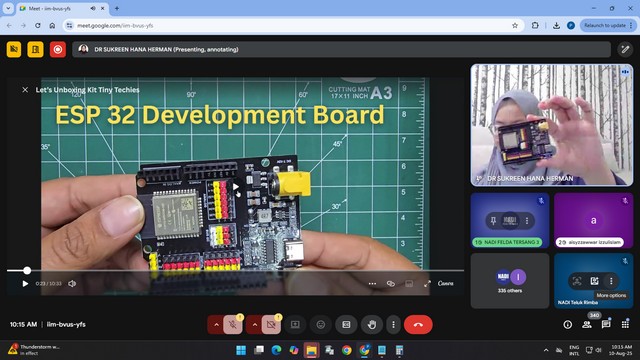The width and height of the screenshot is (640, 360).
Task: Open the emoji reactions button
Action: coord(321,324)
